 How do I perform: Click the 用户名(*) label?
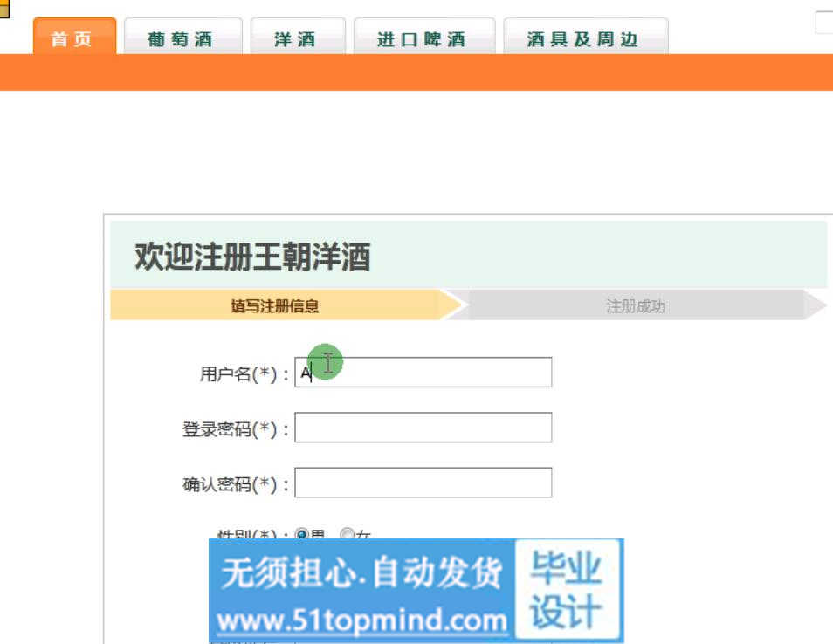click(x=244, y=373)
